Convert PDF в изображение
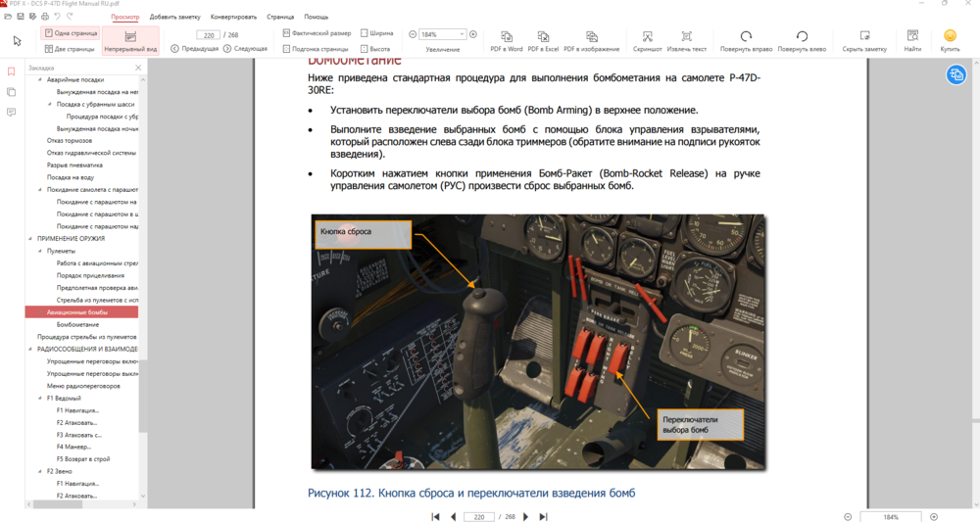This screenshot has width=980, height=522. coord(591,40)
